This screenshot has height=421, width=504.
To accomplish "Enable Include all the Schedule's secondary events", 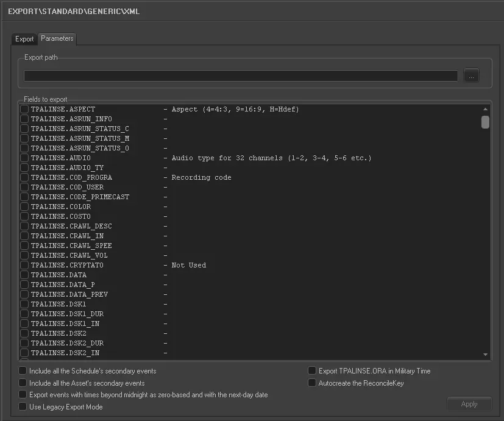I will point(23,370).
